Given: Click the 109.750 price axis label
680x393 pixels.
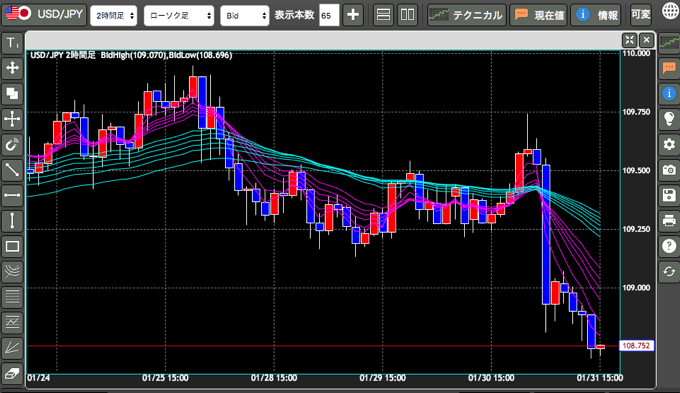Looking at the screenshot, I should point(636,112).
